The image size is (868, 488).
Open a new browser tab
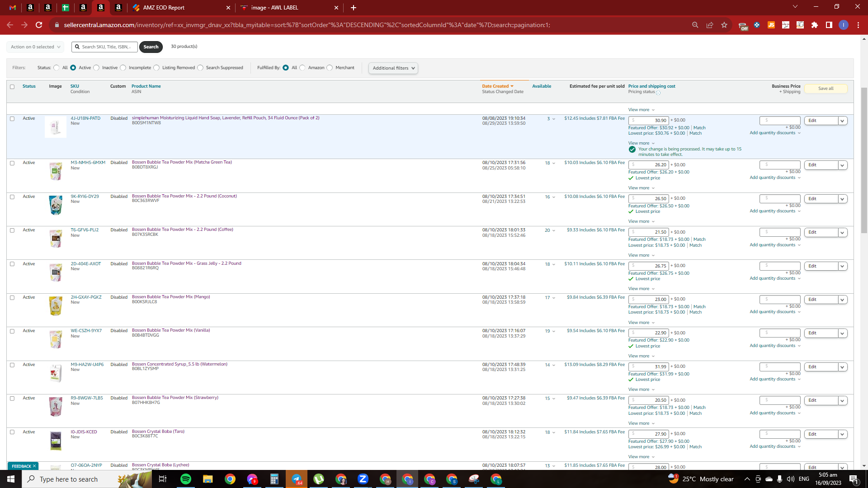[354, 8]
